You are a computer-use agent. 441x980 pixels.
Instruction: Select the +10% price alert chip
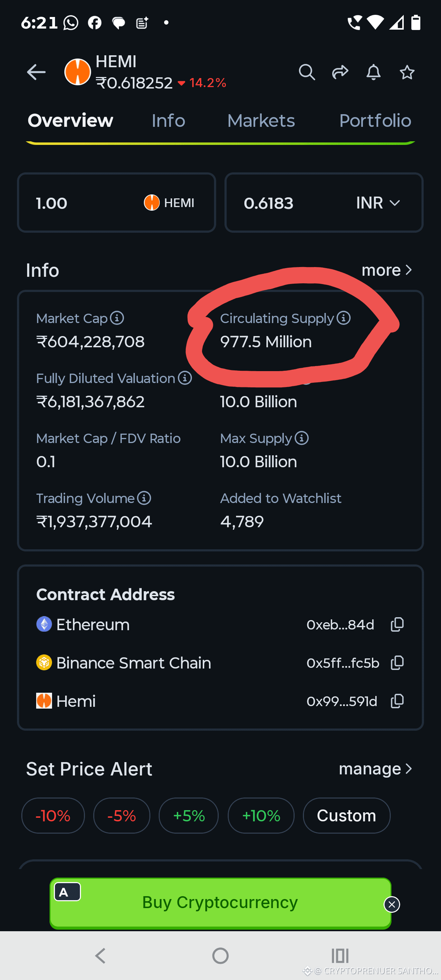[261, 815]
